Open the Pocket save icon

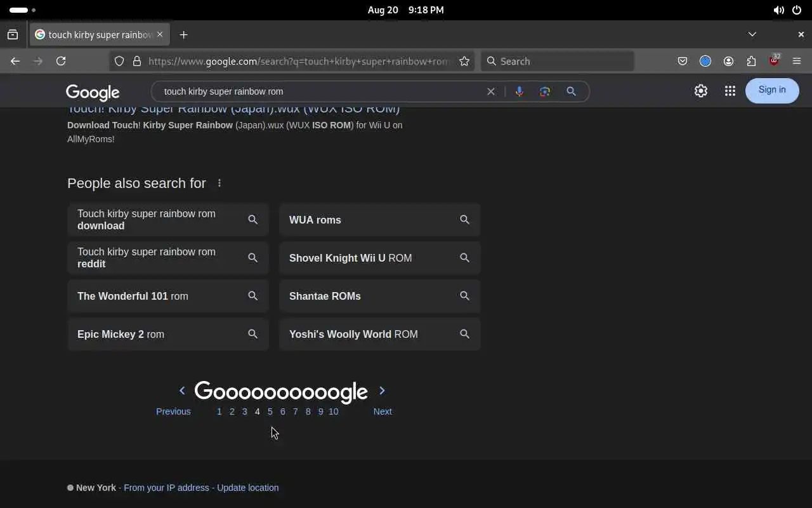[x=683, y=61]
